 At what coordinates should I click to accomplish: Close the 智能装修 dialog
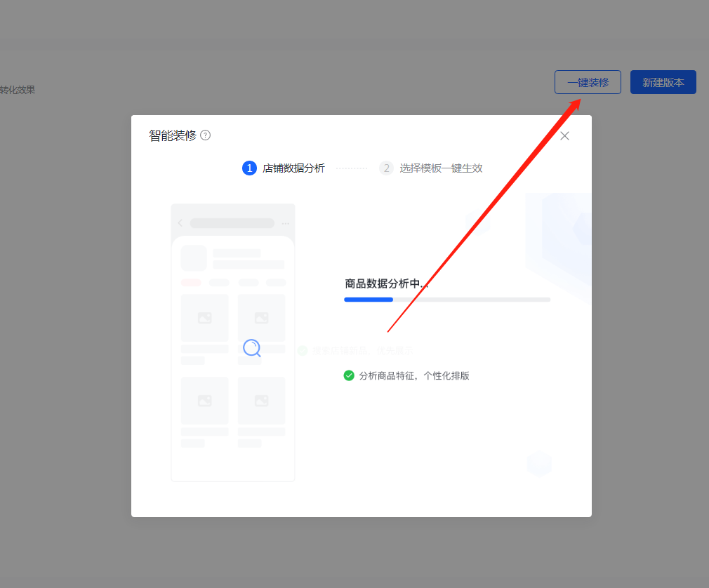tap(564, 136)
